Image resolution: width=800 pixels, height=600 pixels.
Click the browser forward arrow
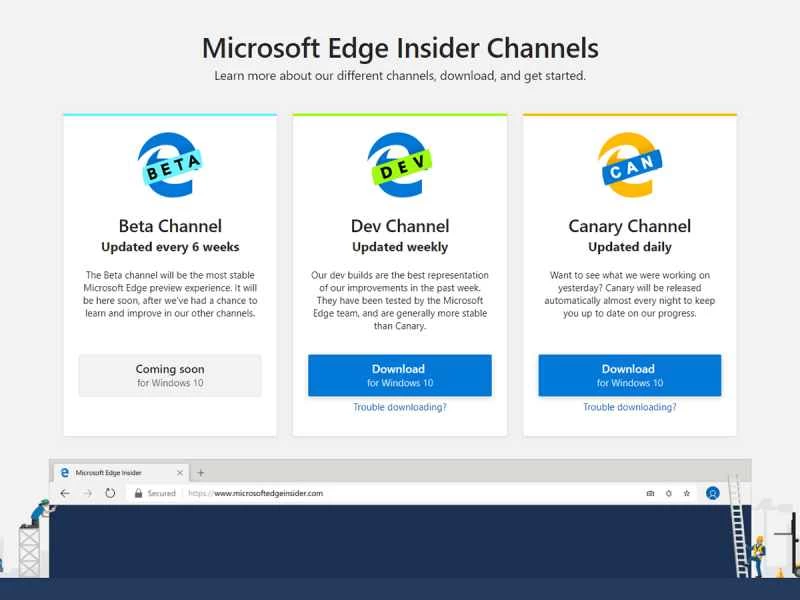(x=86, y=493)
